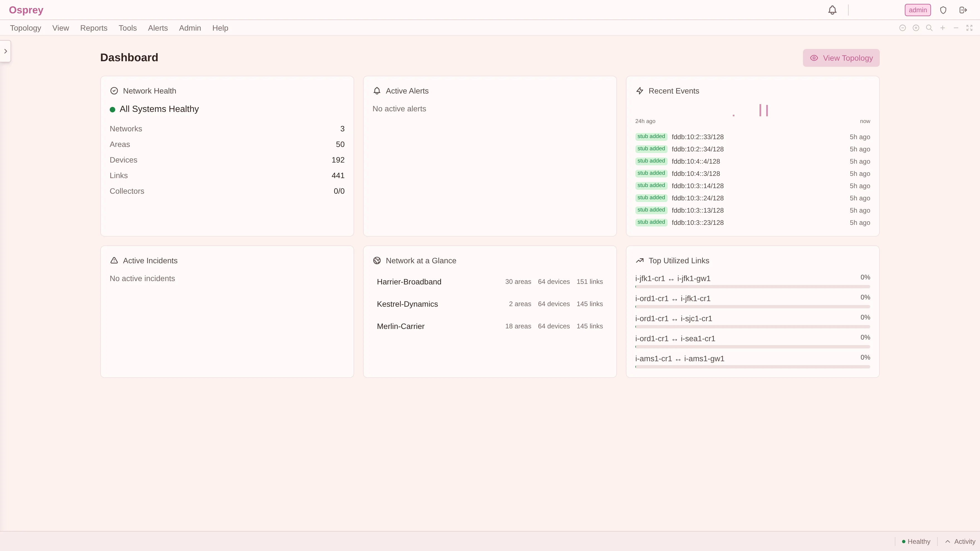Click the tall bars in events timeline
Viewport: 980px width, 551px height.
coord(763,110)
